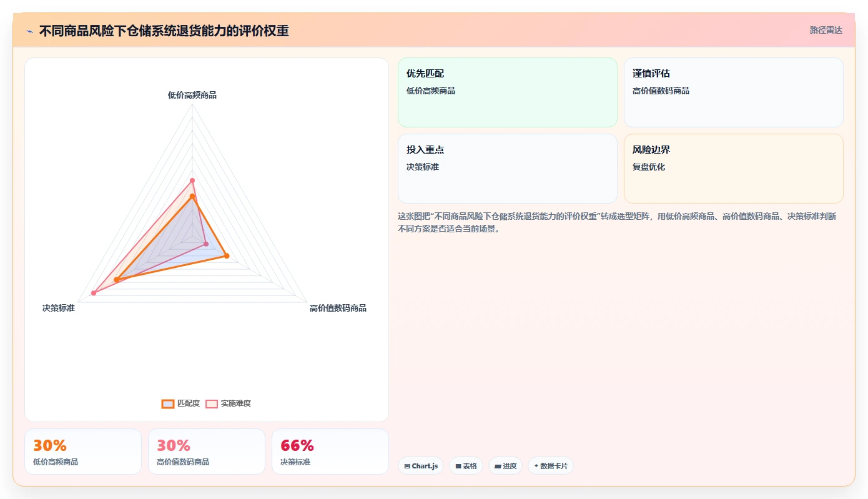Click the 低价高频商品 radar axis label
The height and width of the screenshot is (499, 868).
pos(192,95)
